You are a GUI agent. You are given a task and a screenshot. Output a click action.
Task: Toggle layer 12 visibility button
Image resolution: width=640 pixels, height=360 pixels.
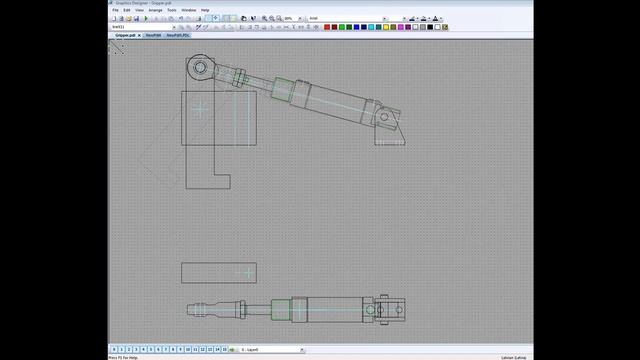point(202,350)
